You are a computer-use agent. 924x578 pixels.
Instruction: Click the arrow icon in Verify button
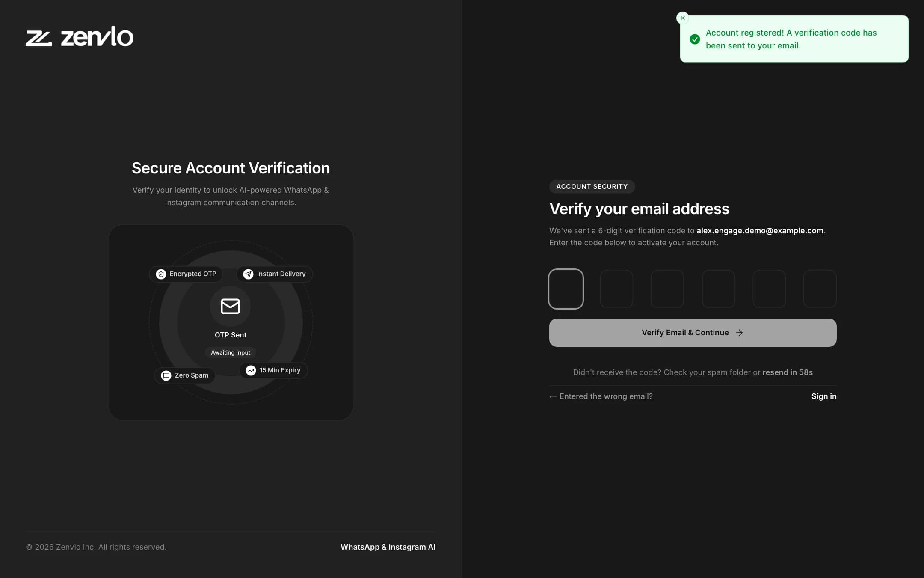739,333
